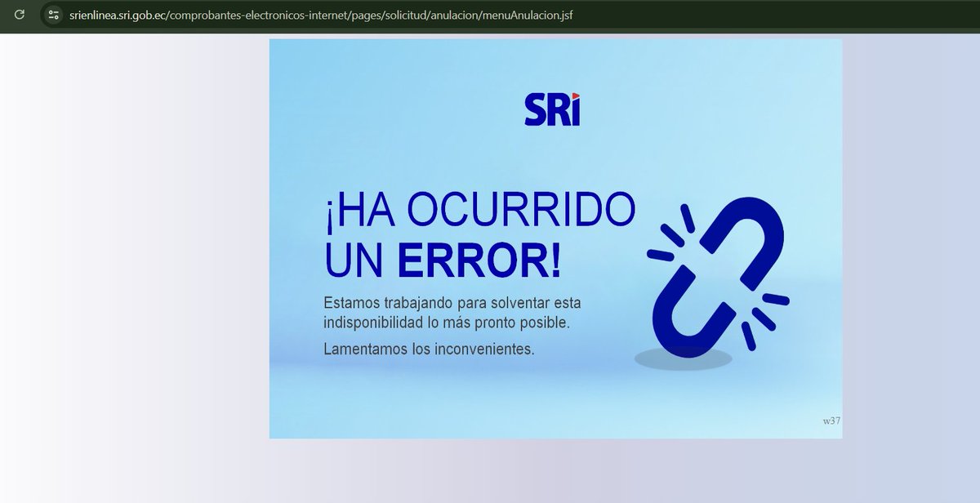Click text 'Estamos trabajando para solventar esta'
This screenshot has width=980, height=503.
tap(452, 302)
